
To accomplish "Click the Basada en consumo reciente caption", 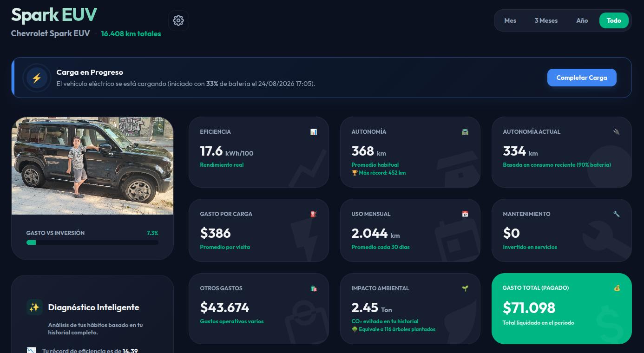I will click(557, 165).
